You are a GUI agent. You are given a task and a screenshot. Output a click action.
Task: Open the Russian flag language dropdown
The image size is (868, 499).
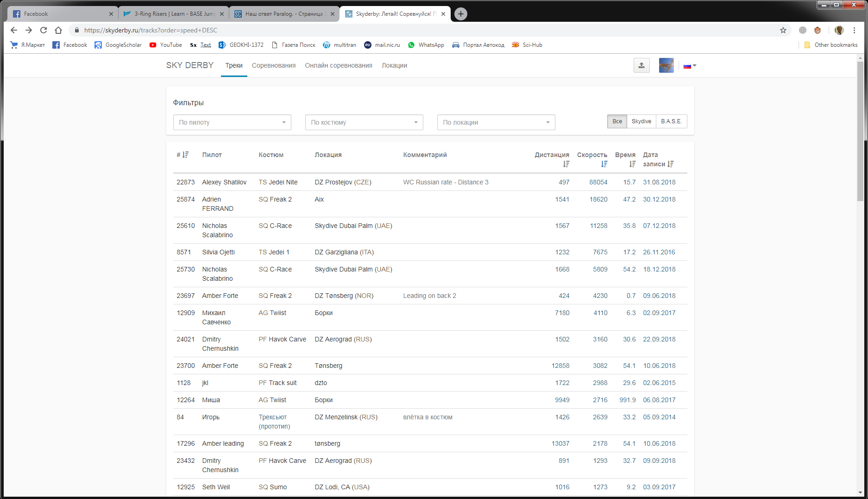click(690, 66)
